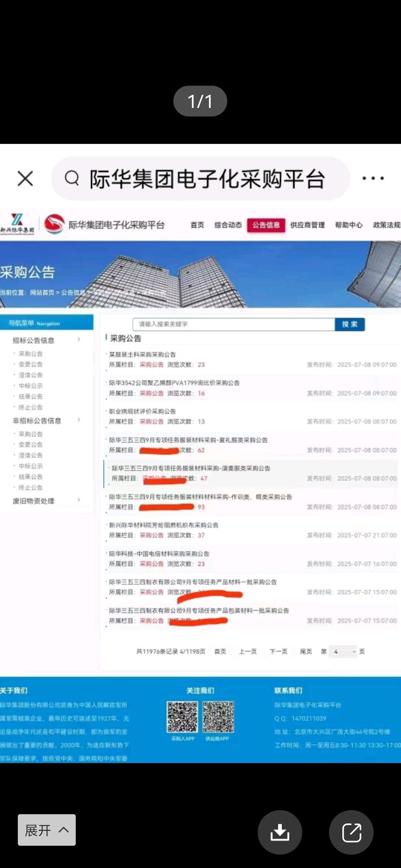Screen dimensions: 401x868
Task: Open the 综合动态 nav tab
Action: tap(228, 225)
